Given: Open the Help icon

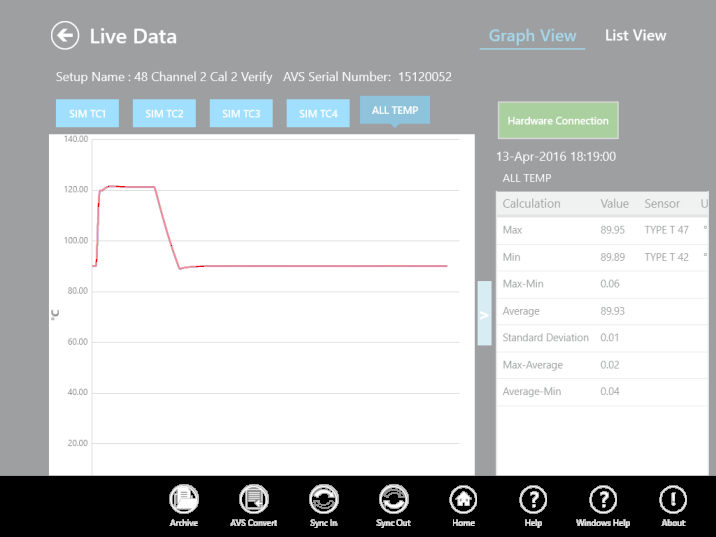Looking at the screenshot, I should [533, 506].
